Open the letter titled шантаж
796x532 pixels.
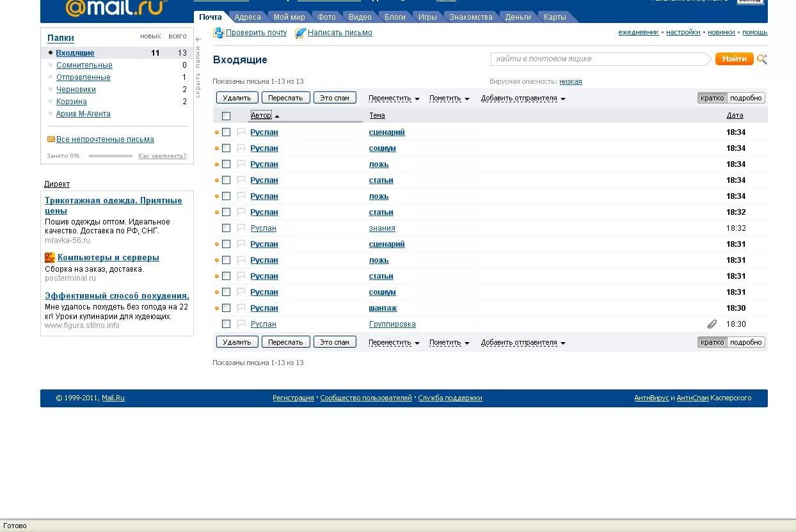pos(383,308)
